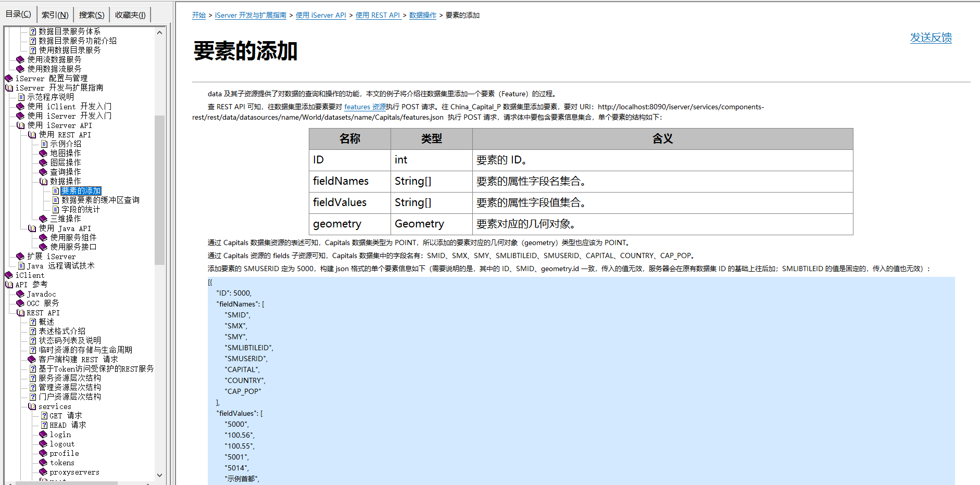The width and height of the screenshot is (980, 485).
Task: Open 临时资源的存储与生命周期 topic
Action: (85, 350)
